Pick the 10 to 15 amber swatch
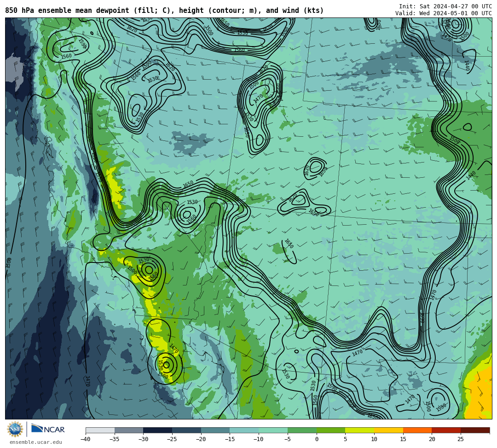 pyautogui.click(x=388, y=430)
